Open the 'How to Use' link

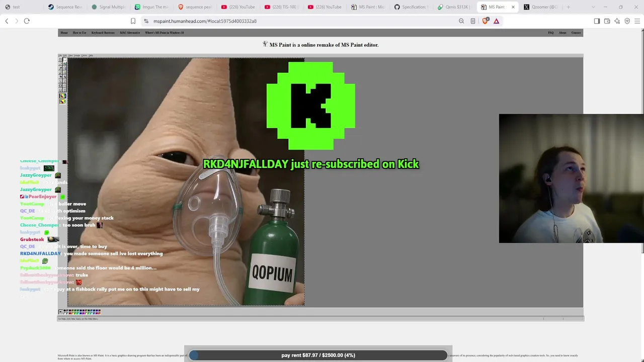point(79,33)
